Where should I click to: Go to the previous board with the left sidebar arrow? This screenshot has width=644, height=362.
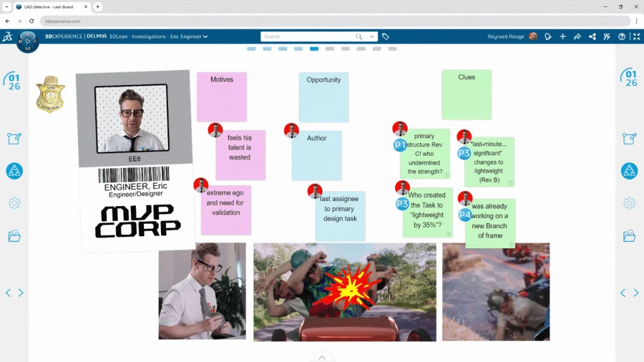pyautogui.click(x=8, y=293)
